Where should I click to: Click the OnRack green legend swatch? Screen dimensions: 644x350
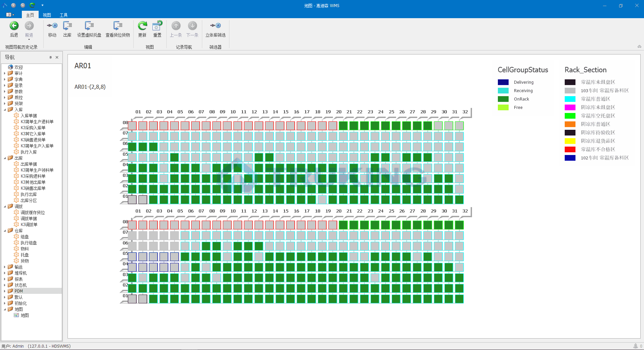503,99
